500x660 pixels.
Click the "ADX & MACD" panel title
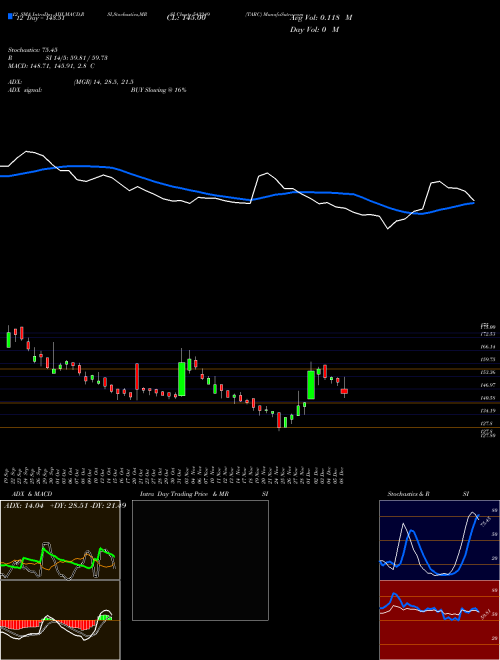click(x=32, y=494)
